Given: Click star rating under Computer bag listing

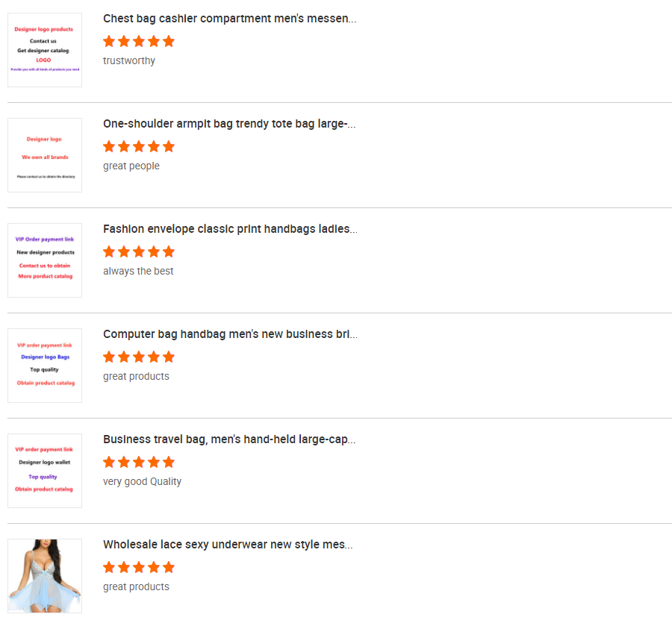Looking at the screenshot, I should (139, 357).
